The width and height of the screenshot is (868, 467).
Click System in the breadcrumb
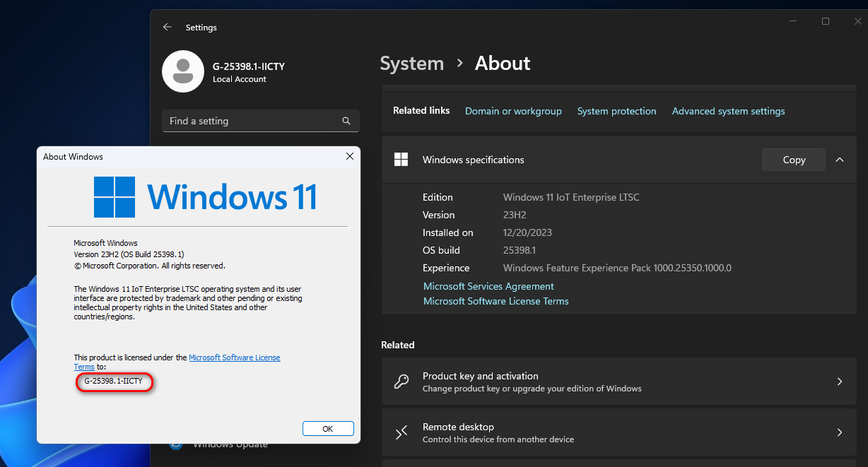(412, 64)
